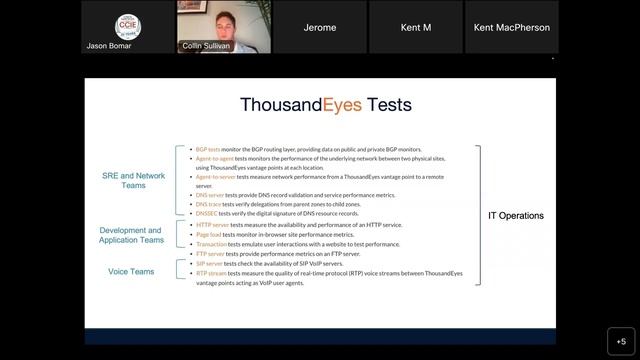Click the IT Operations label
The image size is (640, 360).
(x=516, y=216)
